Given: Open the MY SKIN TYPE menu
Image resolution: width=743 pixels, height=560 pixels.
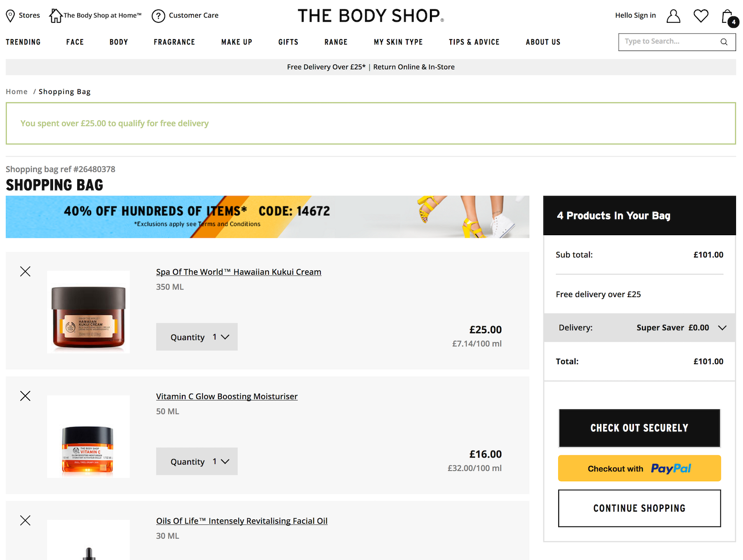Looking at the screenshot, I should tap(398, 42).
